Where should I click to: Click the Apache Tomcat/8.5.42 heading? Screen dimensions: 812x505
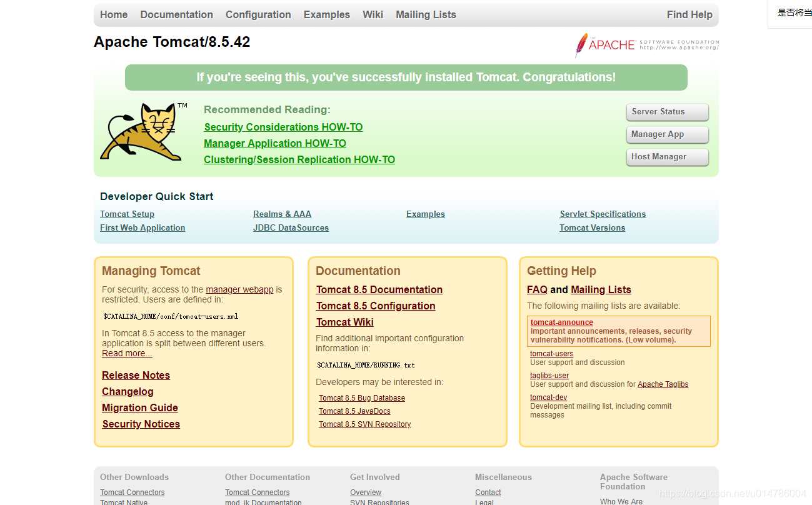(172, 42)
